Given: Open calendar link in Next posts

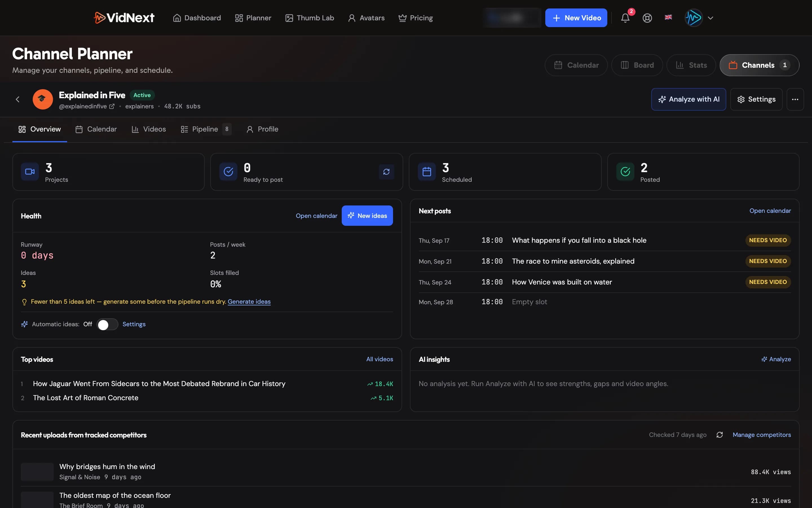Looking at the screenshot, I should [x=770, y=211].
